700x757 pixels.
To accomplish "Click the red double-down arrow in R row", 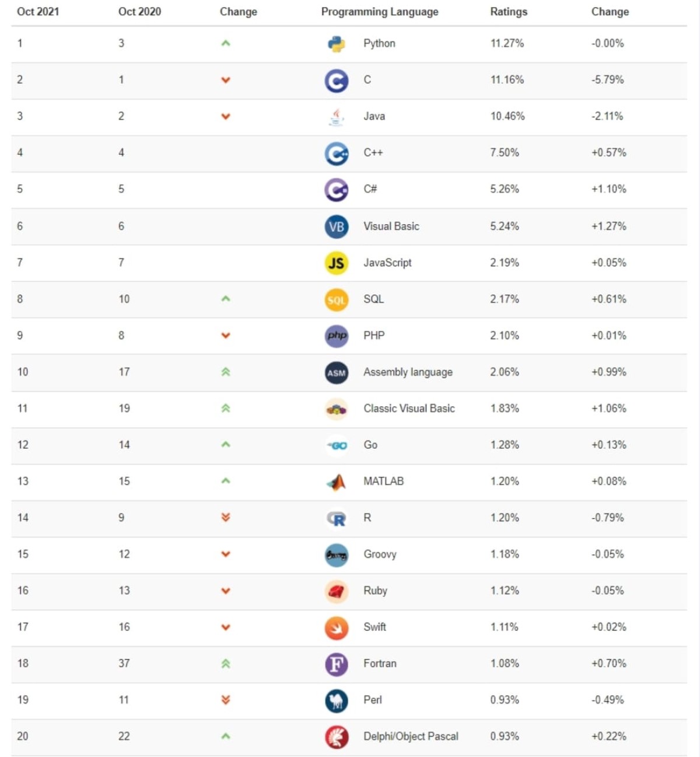I will point(226,518).
